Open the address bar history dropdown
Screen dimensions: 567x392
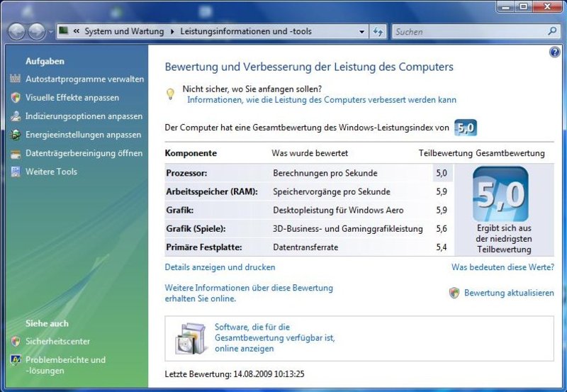coord(361,32)
